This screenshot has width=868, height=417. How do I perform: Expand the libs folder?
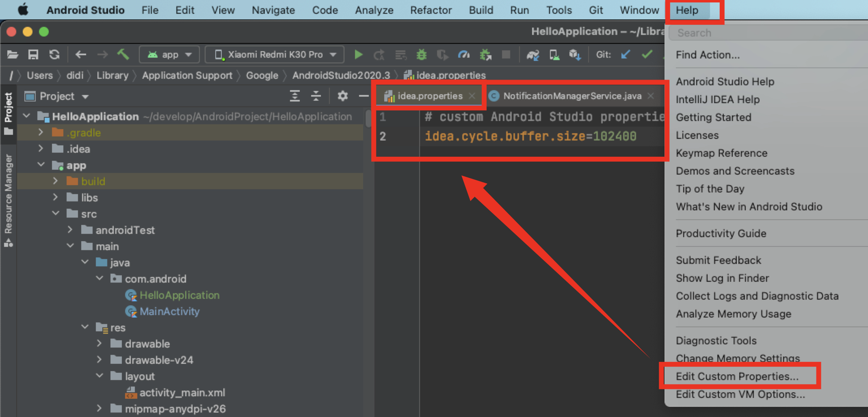55,197
